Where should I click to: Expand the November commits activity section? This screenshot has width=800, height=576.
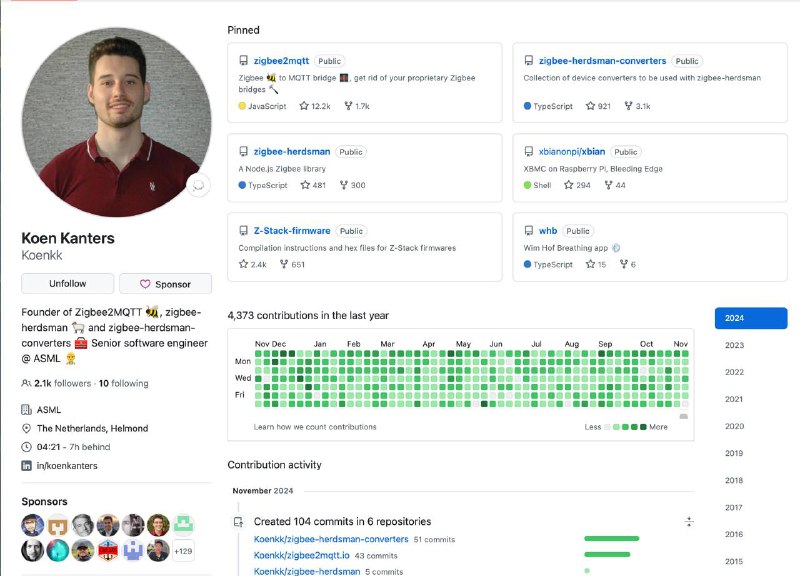689,522
